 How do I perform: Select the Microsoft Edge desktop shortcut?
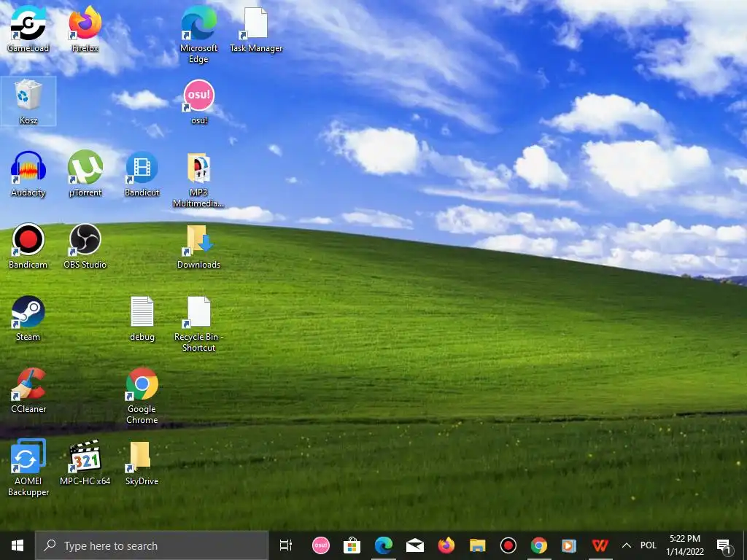[x=198, y=34]
